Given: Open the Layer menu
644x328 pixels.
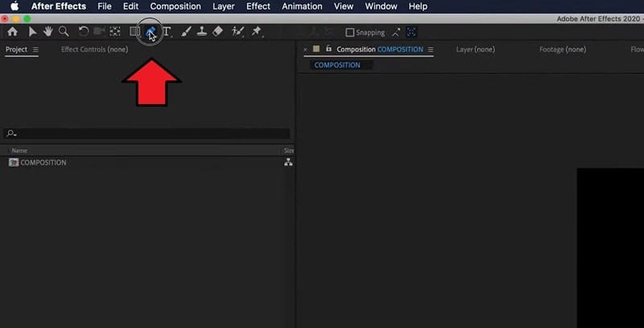Looking at the screenshot, I should click(224, 6).
